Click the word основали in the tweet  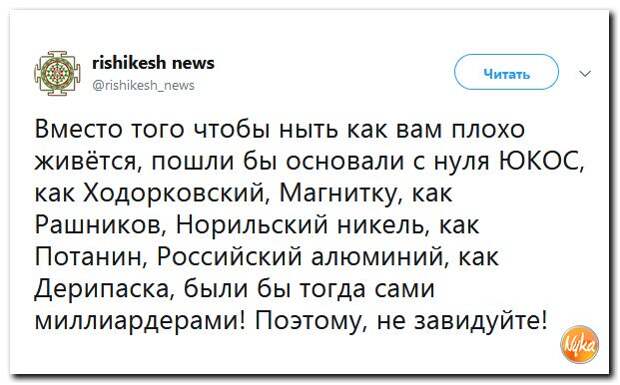(x=344, y=161)
